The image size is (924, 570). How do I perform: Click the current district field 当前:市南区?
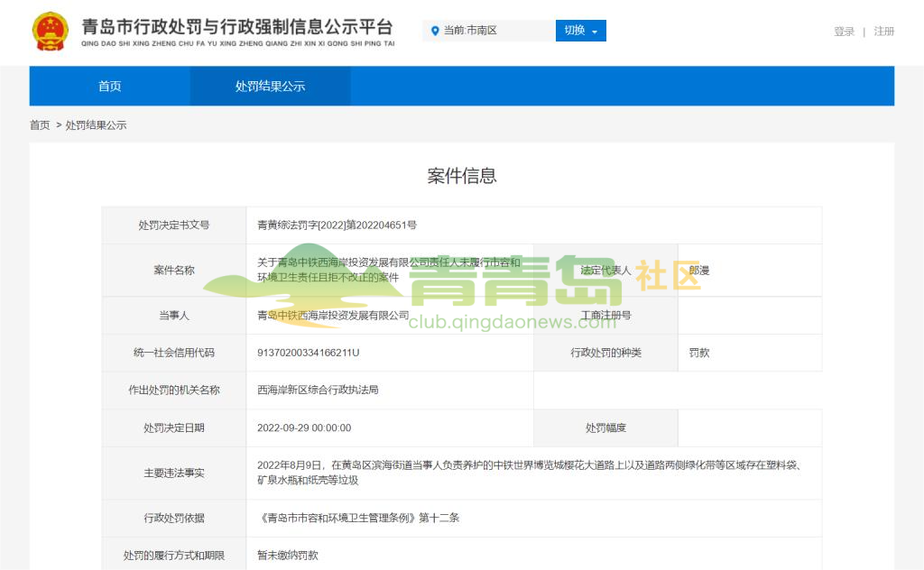[x=489, y=31]
